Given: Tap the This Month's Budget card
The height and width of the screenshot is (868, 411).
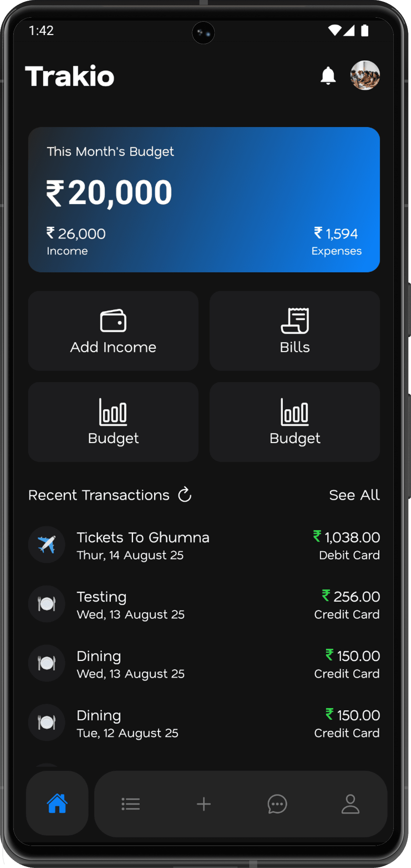Looking at the screenshot, I should pos(204,200).
